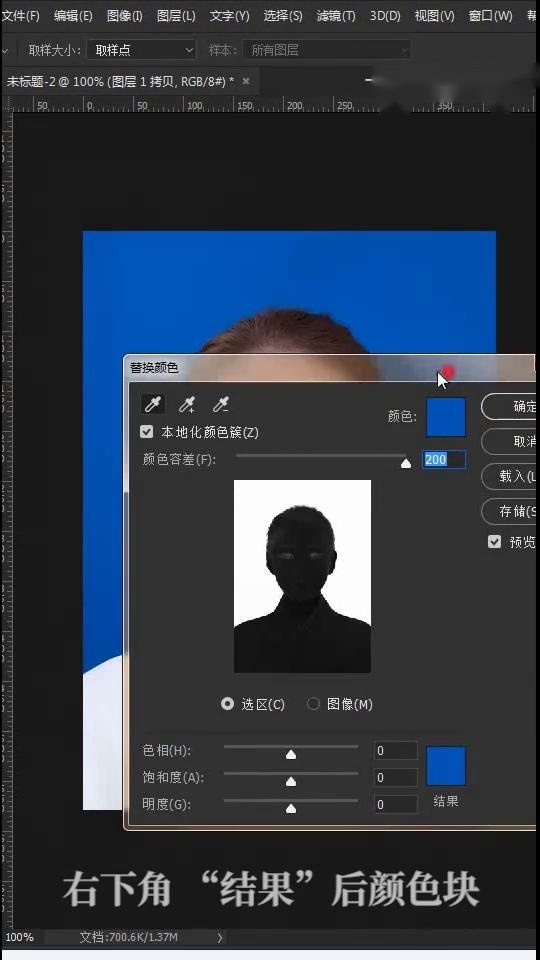Click the 色相 value field
540x960 pixels.
[x=396, y=751]
